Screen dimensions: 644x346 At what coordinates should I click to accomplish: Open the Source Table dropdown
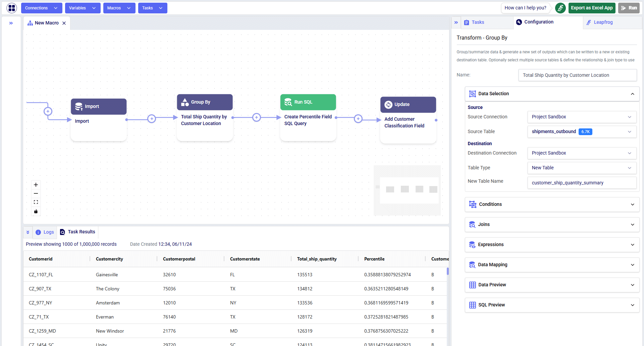coord(582,131)
